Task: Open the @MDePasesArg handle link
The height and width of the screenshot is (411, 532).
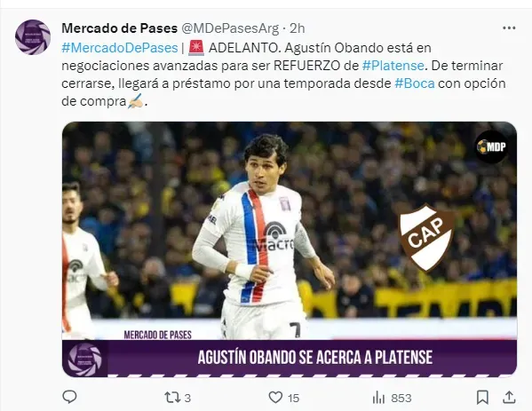Action: pos(230,28)
